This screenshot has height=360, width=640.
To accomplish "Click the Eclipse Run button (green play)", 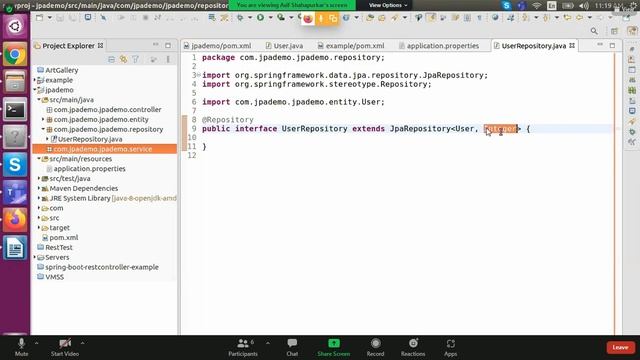I will (260, 18).
